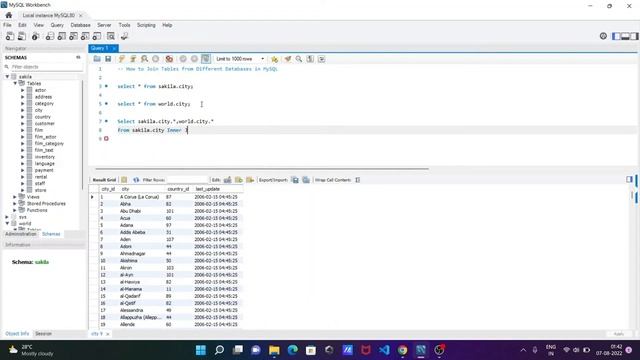The height and width of the screenshot is (360, 640).
Task: Expand the customer table node
Action: [x=23, y=123]
